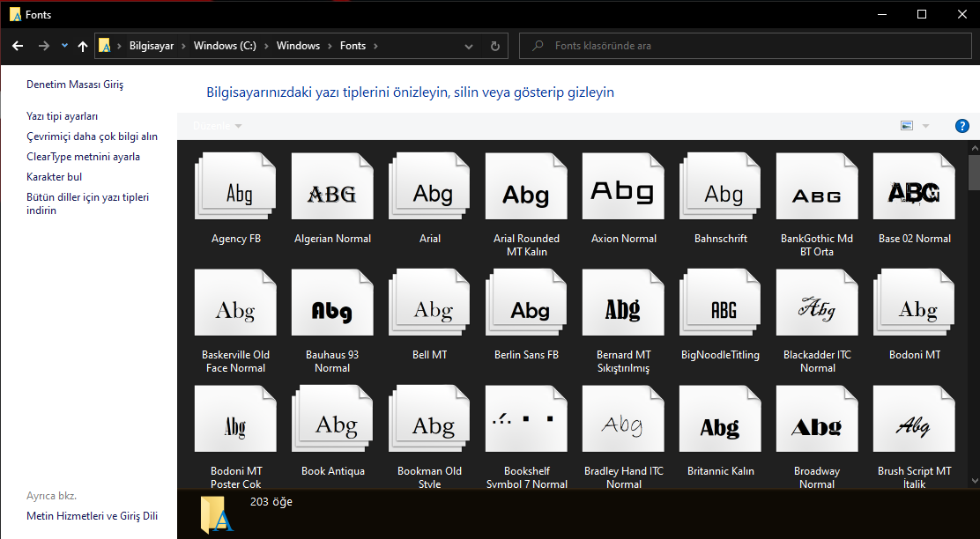The image size is (980, 539).
Task: Select the Berlin Sans FB font icon
Action: click(x=526, y=302)
